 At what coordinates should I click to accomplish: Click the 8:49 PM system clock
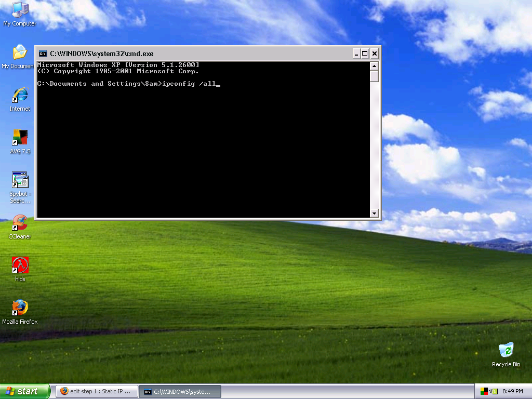513,391
